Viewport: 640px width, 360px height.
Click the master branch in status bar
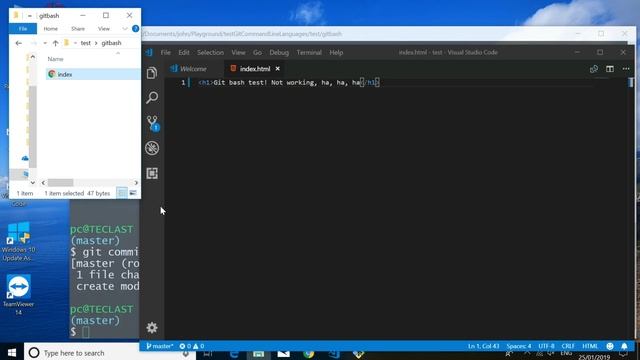[x=159, y=346]
